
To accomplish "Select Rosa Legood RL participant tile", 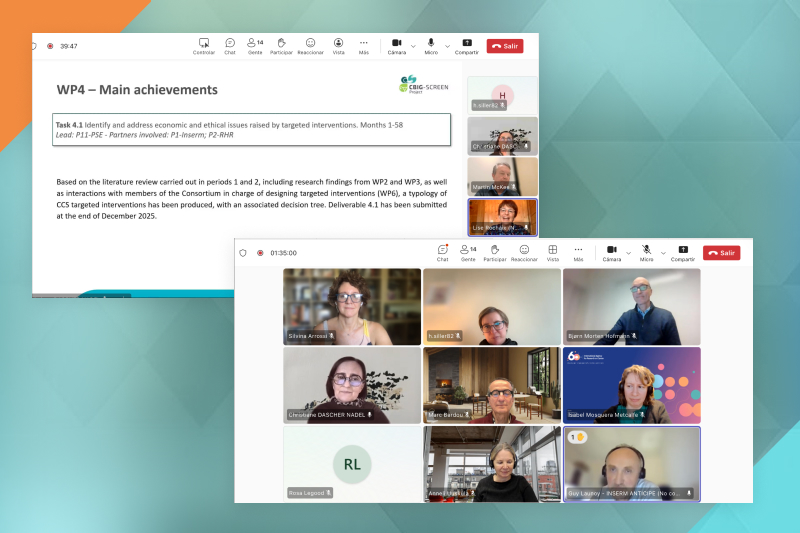I will tap(352, 464).
